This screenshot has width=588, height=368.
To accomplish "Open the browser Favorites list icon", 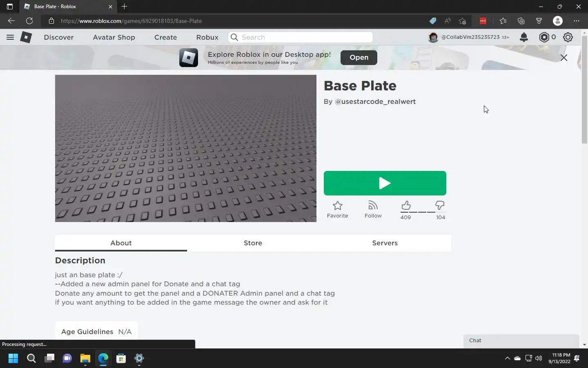I will [x=503, y=21].
